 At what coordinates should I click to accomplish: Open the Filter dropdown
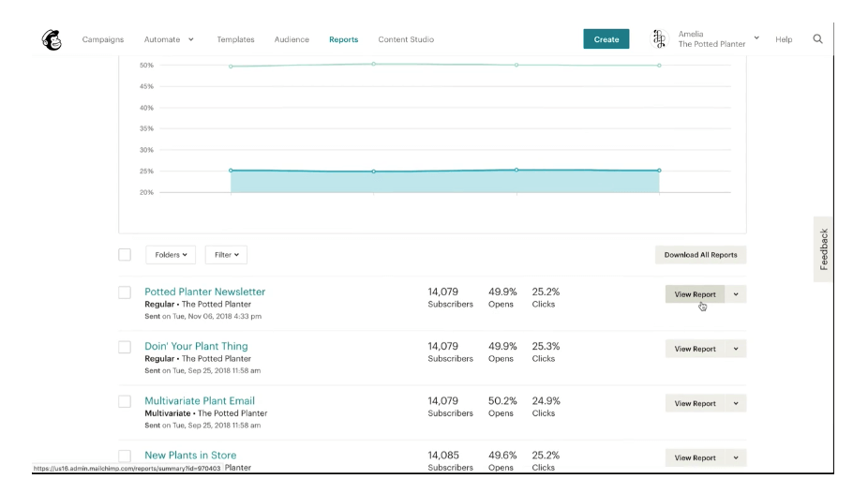pyautogui.click(x=227, y=255)
